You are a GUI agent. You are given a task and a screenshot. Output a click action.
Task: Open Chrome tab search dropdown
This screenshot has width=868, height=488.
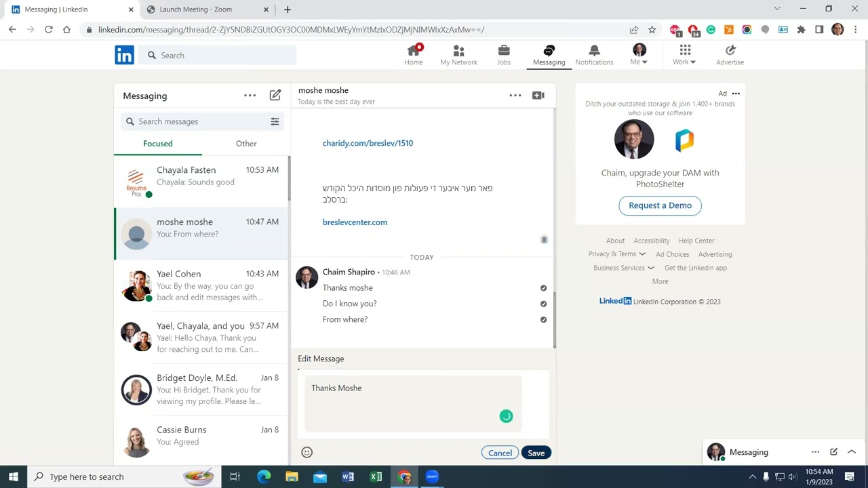pyautogui.click(x=777, y=9)
